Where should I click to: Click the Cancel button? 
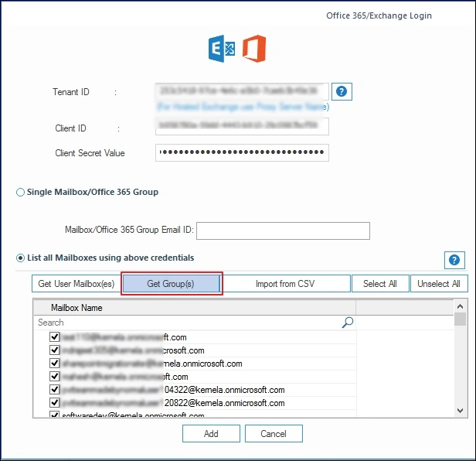[274, 433]
